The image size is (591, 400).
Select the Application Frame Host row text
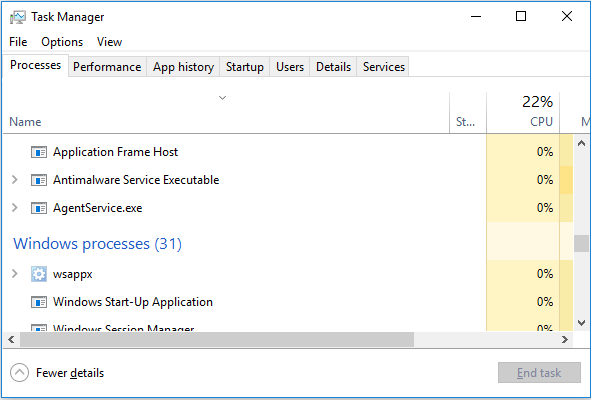click(x=115, y=152)
